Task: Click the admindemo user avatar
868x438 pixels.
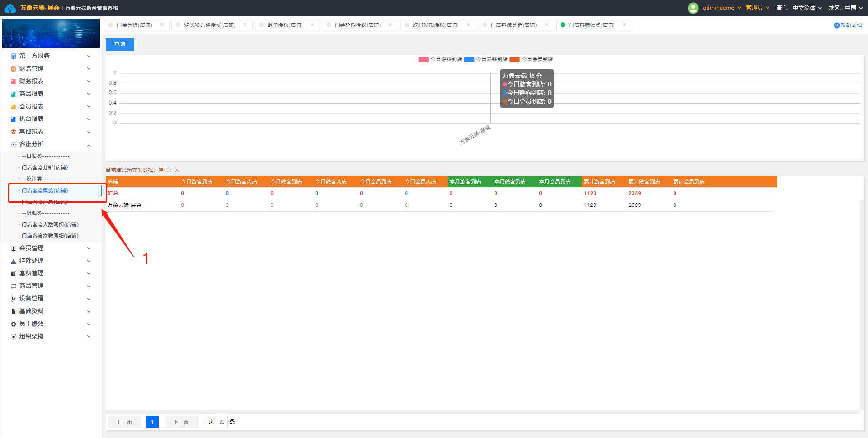Action: point(693,8)
